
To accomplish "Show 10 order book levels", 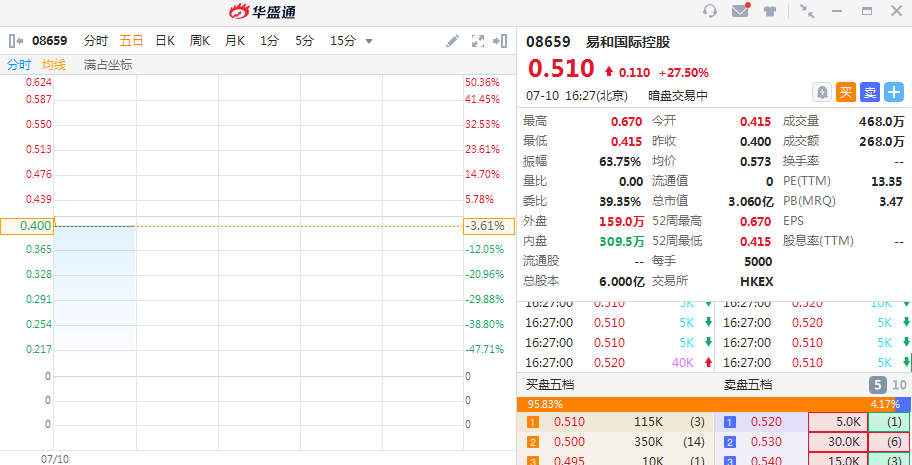I will tap(899, 385).
